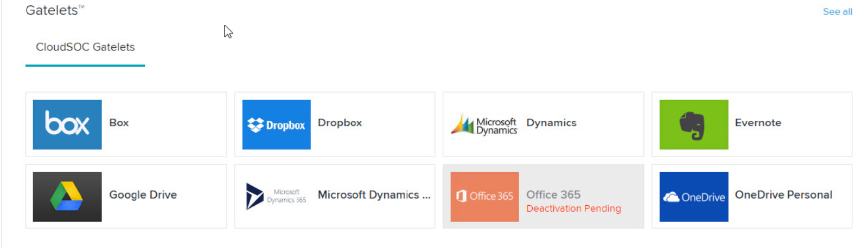This screenshot has width=868, height=248.
Task: Open the truncated Microsoft Dynamics ... label
Action: [x=374, y=195]
